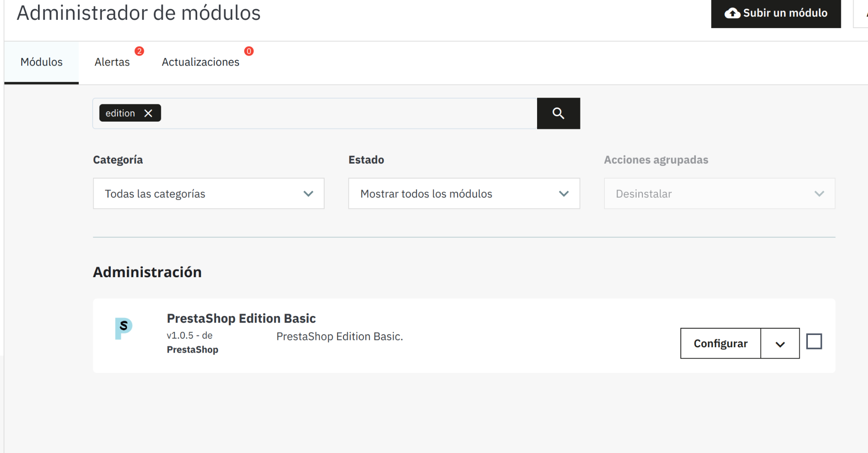Select the Módulos tab
The height and width of the screenshot is (453, 868).
coord(42,62)
